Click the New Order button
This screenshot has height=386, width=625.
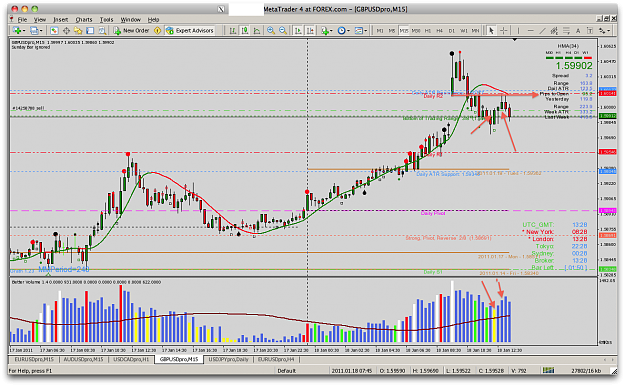pos(131,31)
